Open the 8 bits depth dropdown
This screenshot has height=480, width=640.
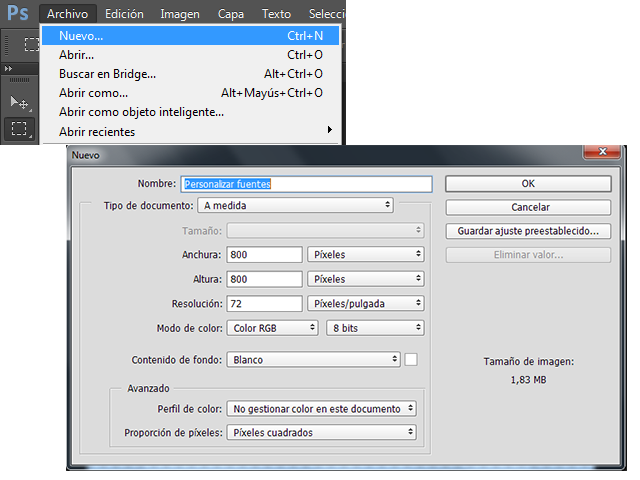375,328
